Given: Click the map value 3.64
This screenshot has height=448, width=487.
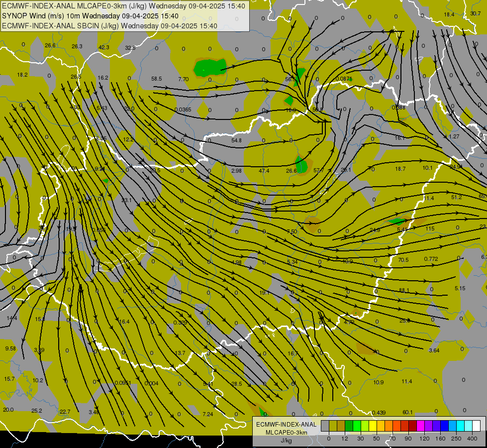Looking at the screenshot, I should pyautogui.click(x=434, y=351).
